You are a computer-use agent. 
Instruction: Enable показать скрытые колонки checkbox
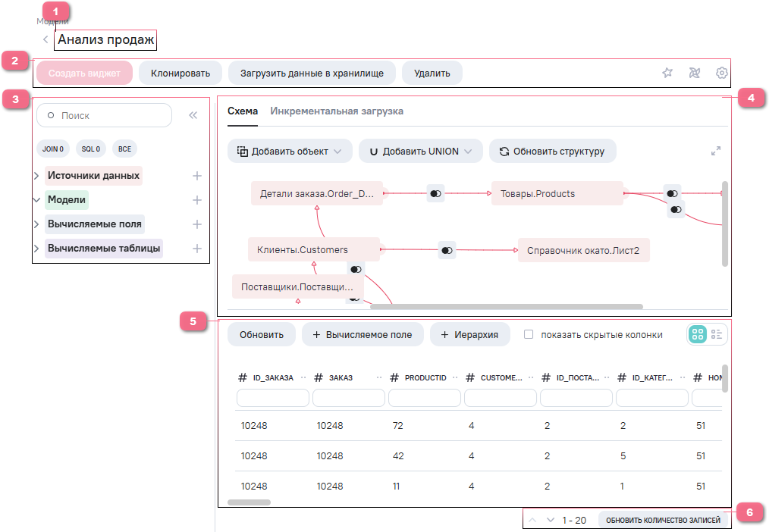tap(529, 334)
